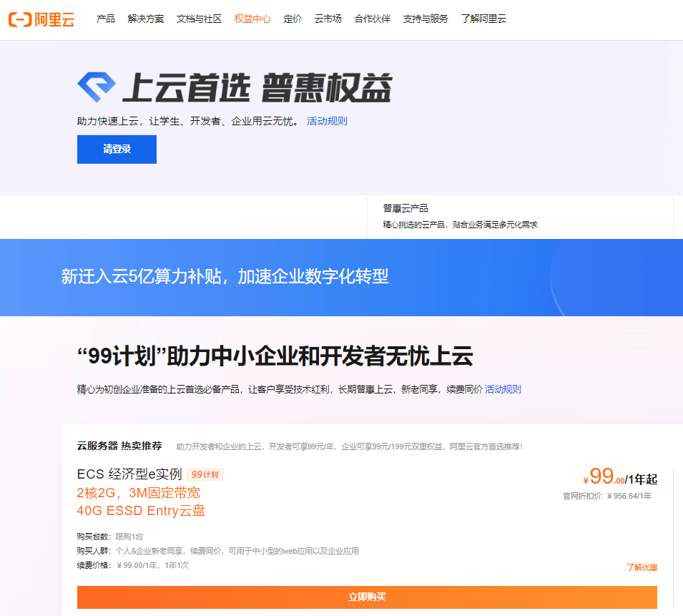Click the 请登录 button
Screen dimensions: 683x616
[117, 150]
